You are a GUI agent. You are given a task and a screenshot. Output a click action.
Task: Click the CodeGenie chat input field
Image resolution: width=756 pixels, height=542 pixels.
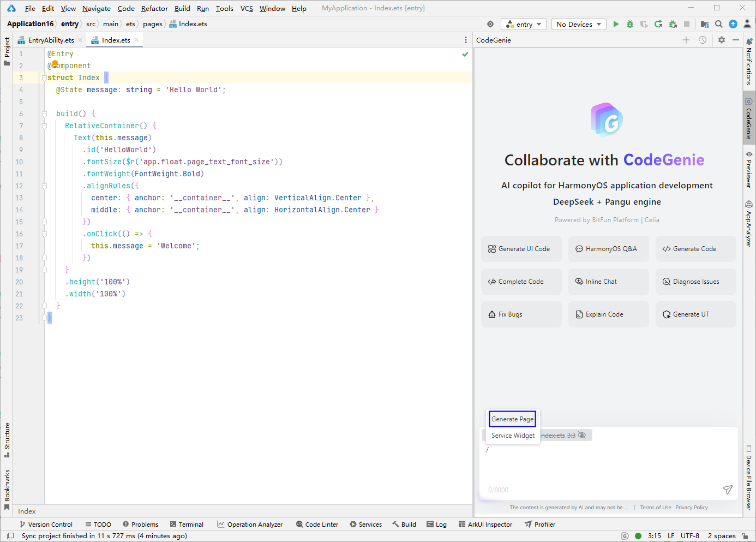(609, 464)
